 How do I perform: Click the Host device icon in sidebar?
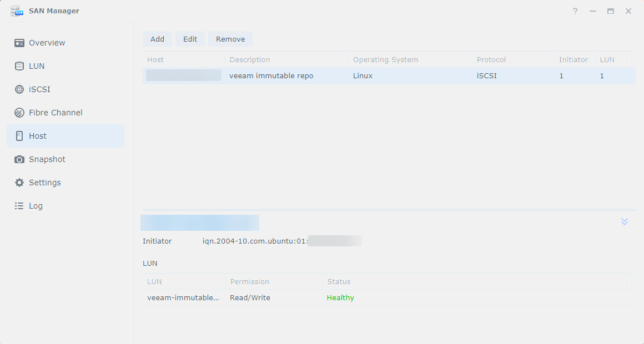pyautogui.click(x=19, y=136)
